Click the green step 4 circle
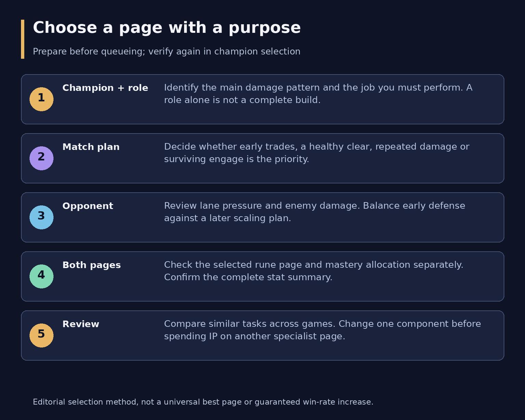Image resolution: width=525 pixels, height=420 pixels. coord(41,276)
